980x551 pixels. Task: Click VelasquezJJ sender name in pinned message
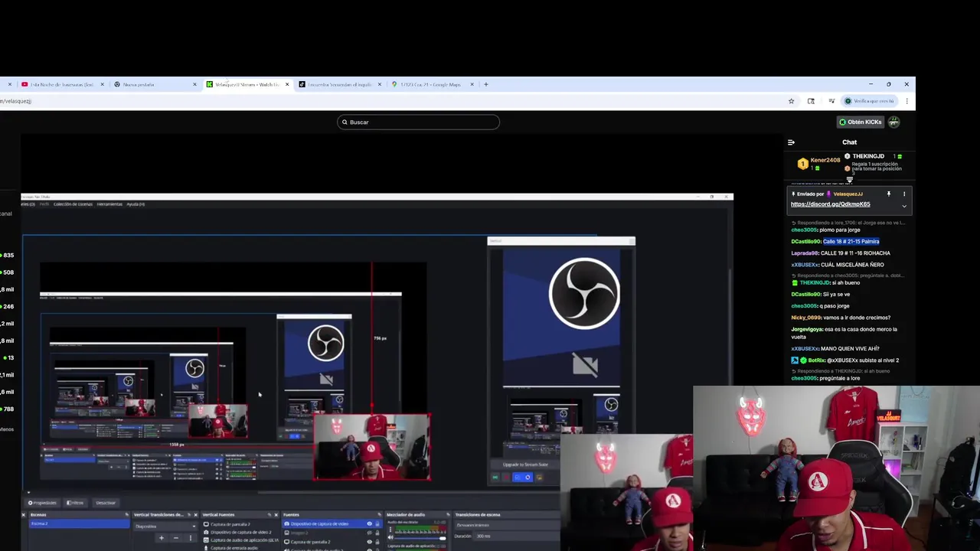[x=848, y=194]
